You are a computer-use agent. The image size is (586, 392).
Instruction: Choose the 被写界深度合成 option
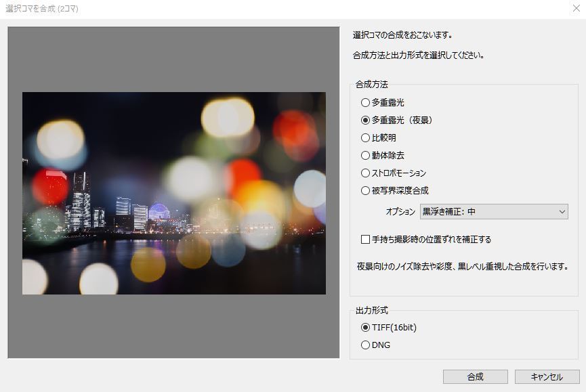tap(366, 191)
